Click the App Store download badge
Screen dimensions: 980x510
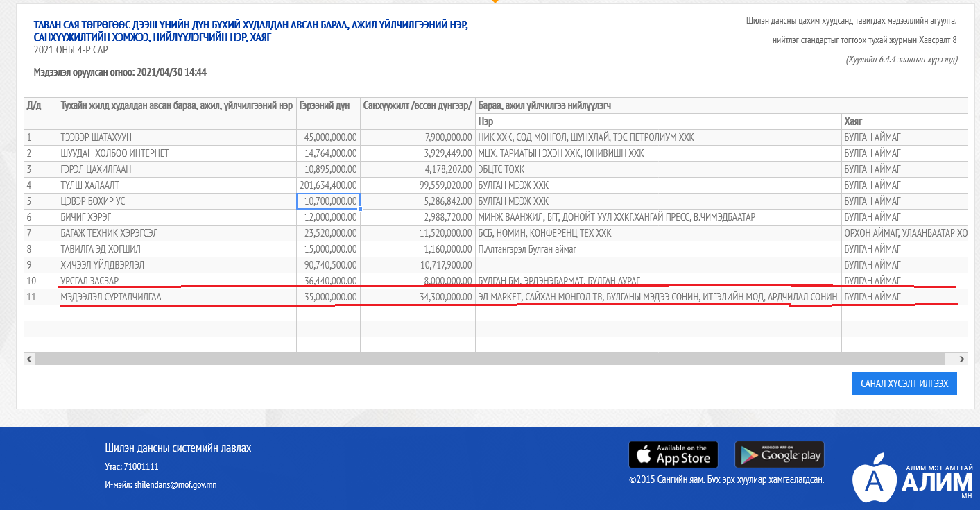[673, 454]
